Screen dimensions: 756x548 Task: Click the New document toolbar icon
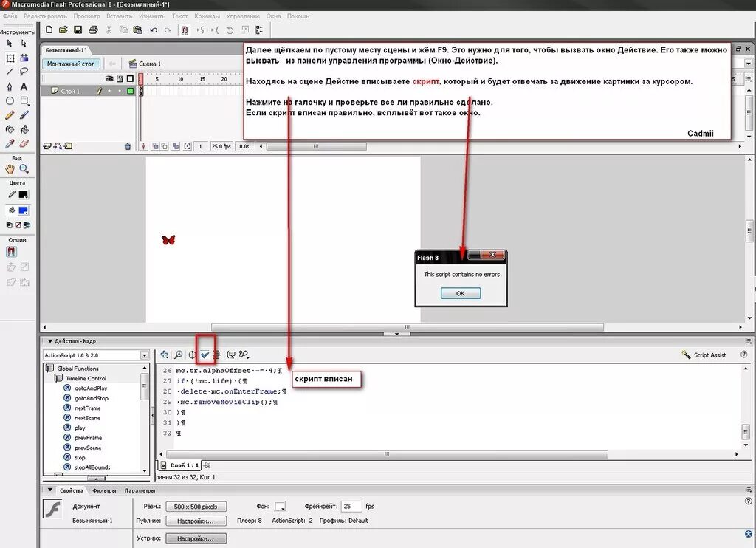[49, 30]
